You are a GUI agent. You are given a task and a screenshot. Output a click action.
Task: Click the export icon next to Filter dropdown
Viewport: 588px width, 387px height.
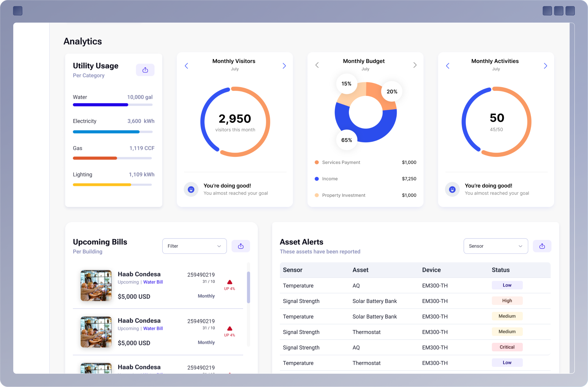coord(241,246)
